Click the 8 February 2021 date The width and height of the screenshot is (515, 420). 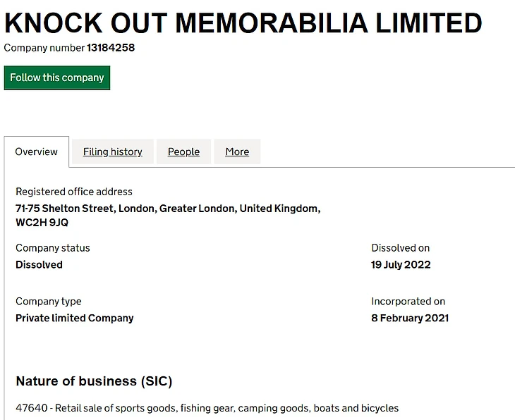[410, 318]
